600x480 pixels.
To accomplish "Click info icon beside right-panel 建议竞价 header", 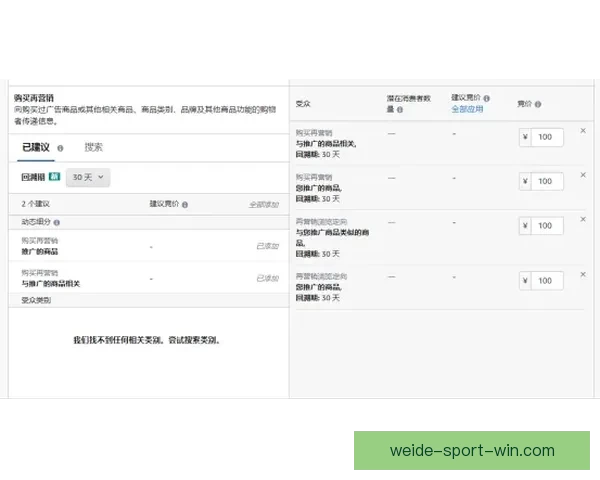I will tap(489, 98).
